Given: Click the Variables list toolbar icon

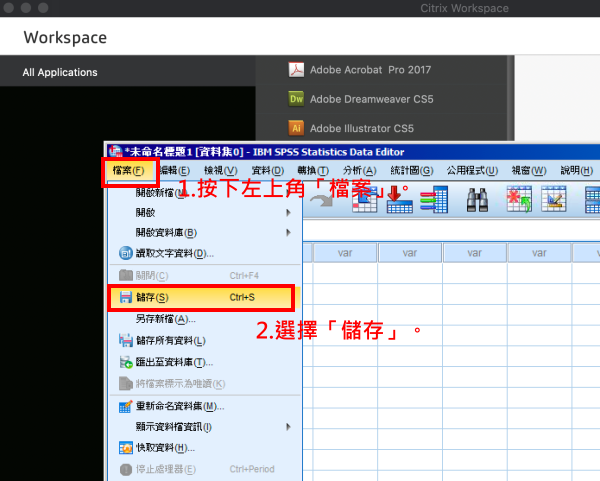Looking at the screenshot, I should 434,199.
